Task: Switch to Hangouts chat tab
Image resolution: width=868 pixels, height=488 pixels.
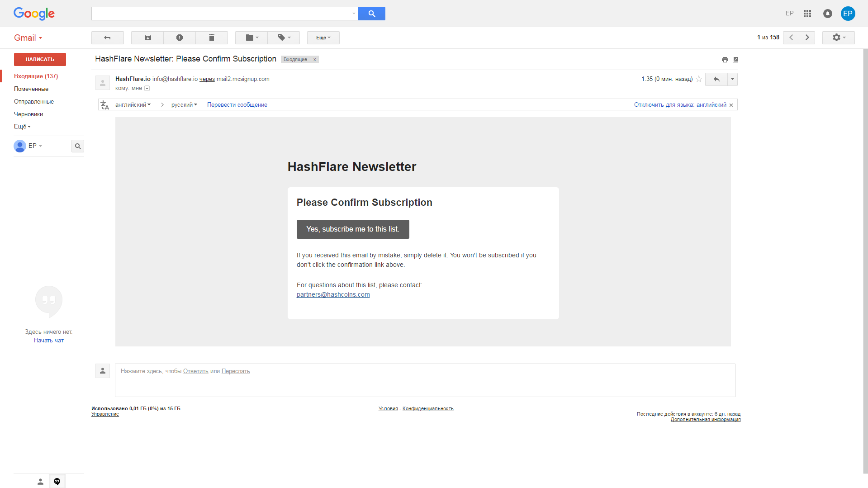Action: (x=57, y=481)
